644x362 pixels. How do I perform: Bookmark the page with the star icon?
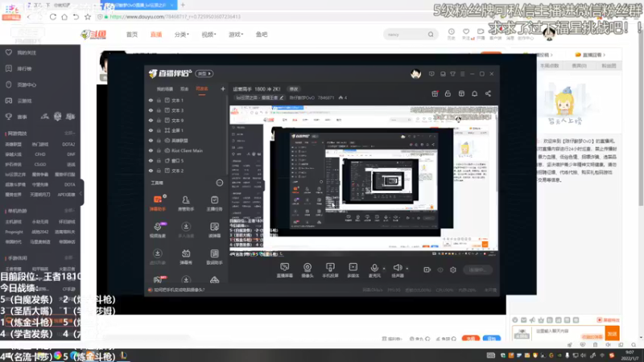pos(88,17)
